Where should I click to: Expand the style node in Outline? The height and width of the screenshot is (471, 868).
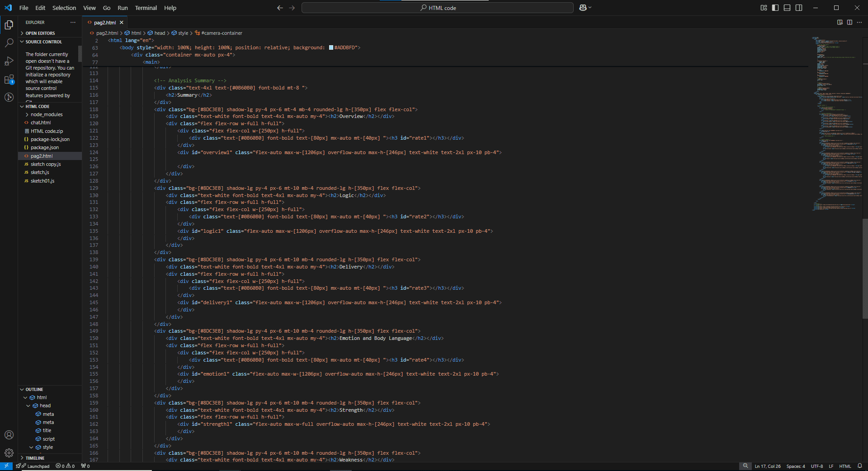tap(31, 447)
